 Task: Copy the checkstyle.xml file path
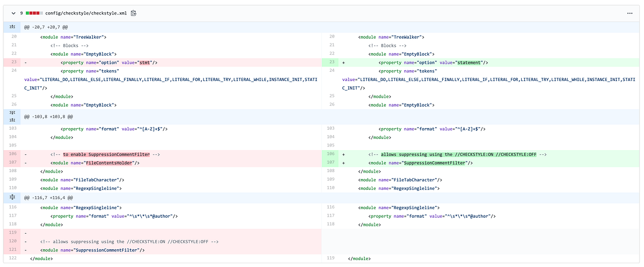133,13
